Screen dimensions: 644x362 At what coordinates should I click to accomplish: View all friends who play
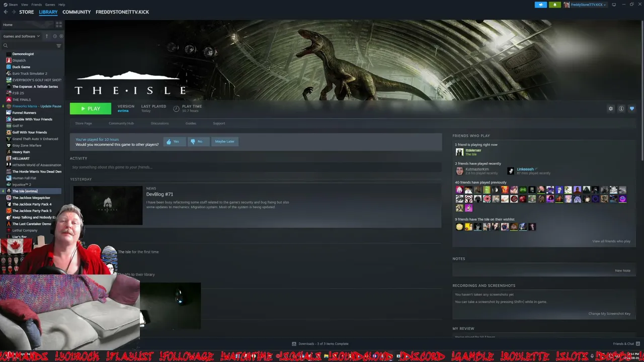click(611, 241)
